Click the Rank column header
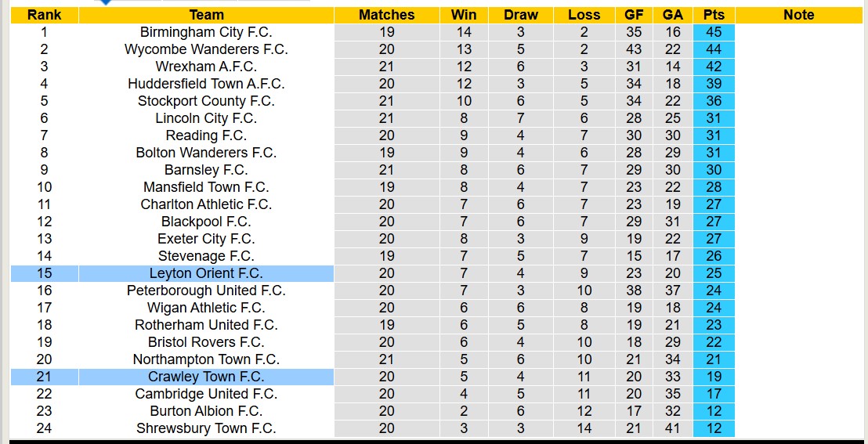This screenshot has width=868, height=444. pos(44,15)
